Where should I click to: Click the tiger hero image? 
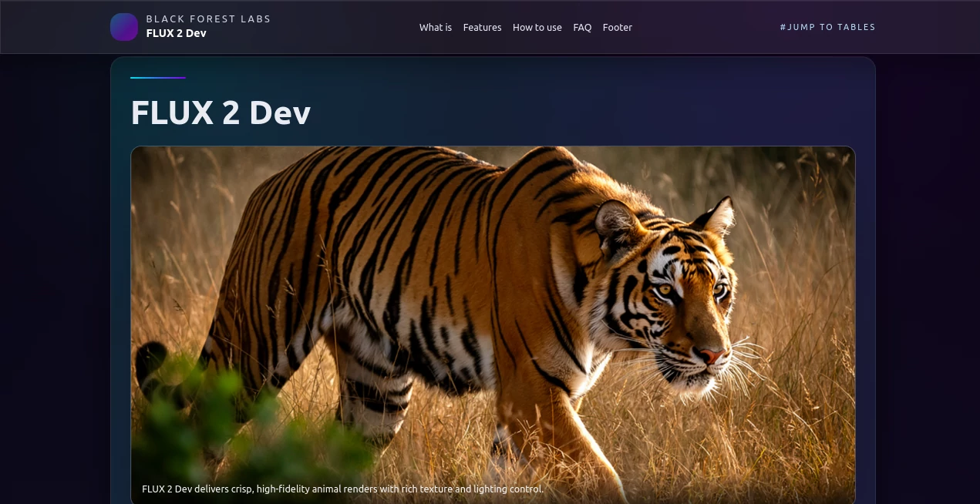[493, 324]
